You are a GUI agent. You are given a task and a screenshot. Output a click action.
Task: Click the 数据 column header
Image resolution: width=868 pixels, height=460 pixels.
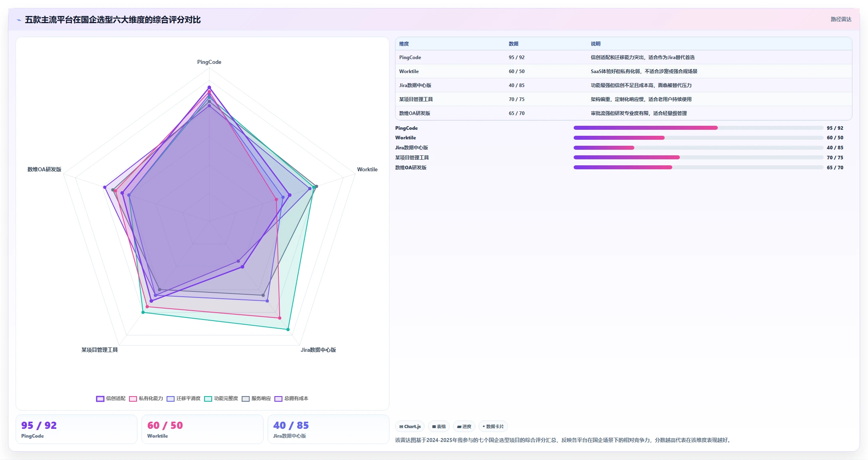[x=513, y=44]
